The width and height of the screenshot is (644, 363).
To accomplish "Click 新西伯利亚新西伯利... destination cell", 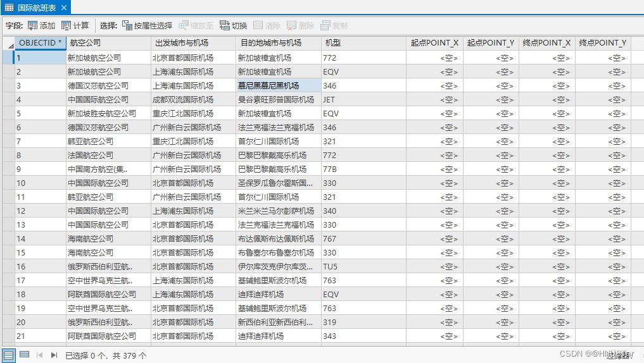I will (x=279, y=323).
